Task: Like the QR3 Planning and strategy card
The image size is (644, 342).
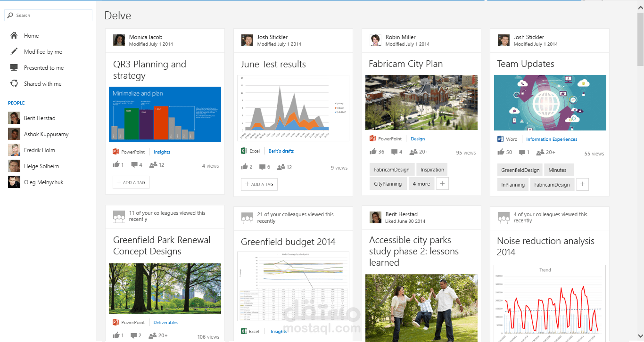Action: click(116, 165)
